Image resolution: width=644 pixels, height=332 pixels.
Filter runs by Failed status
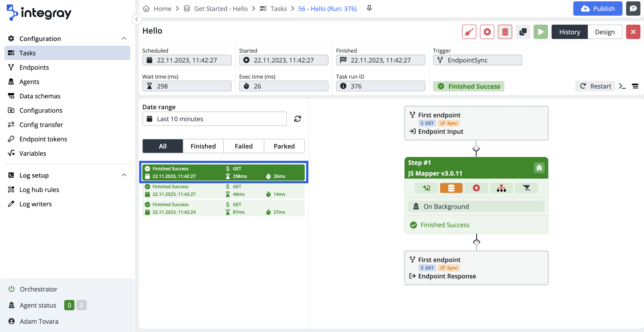point(243,146)
